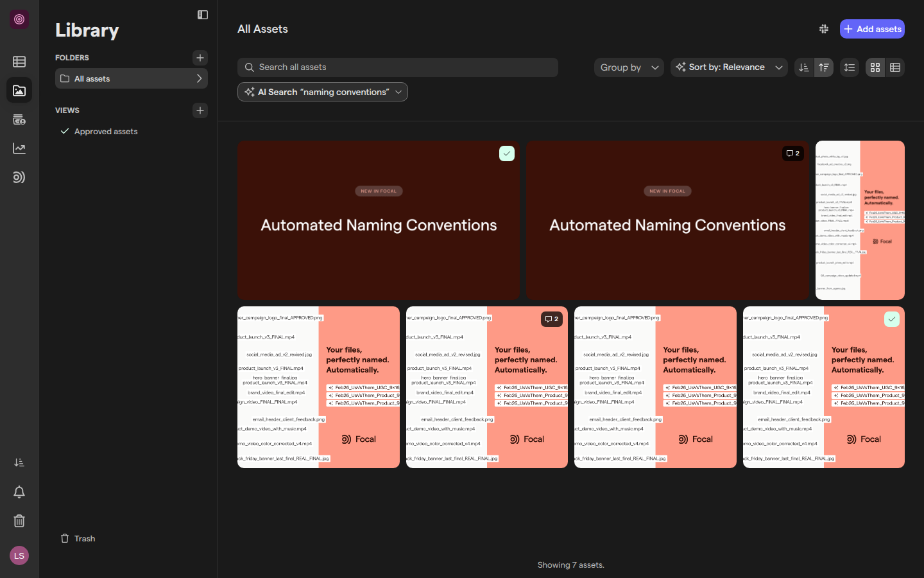Select ascending sort order
Viewport: 924px width, 578px height.
824,67
